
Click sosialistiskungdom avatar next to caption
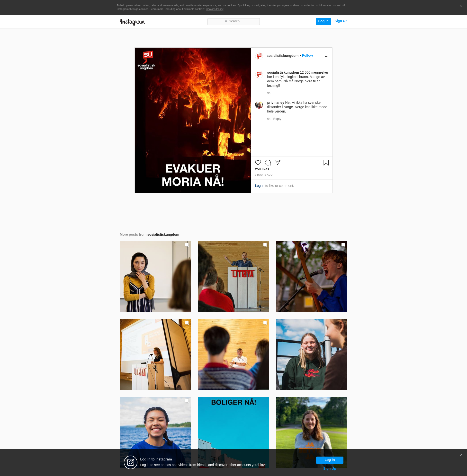259,74
